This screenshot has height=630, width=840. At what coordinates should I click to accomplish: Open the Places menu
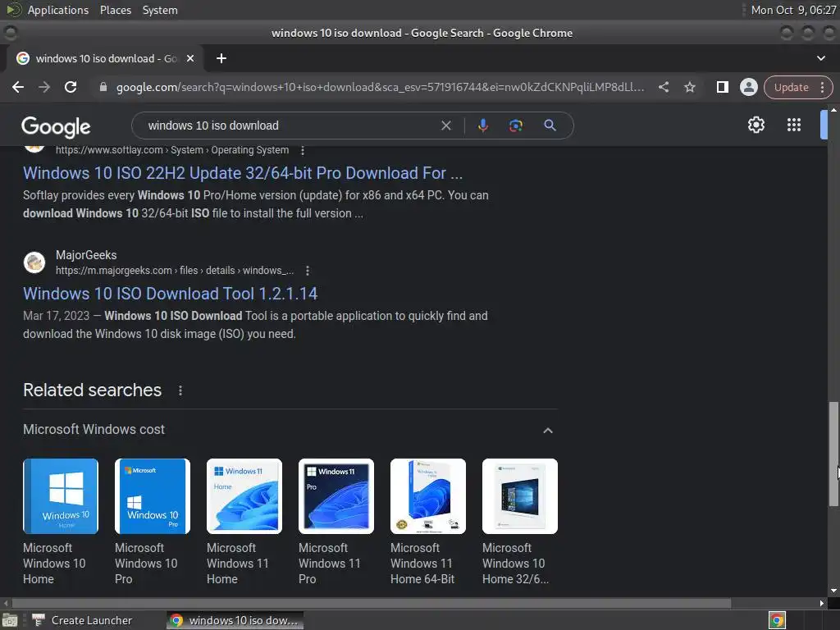[x=116, y=10]
